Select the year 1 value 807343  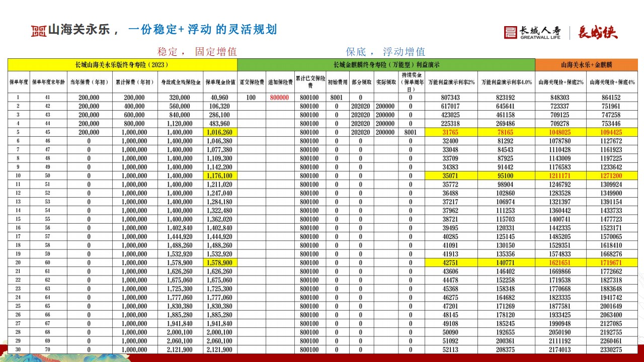pos(451,98)
